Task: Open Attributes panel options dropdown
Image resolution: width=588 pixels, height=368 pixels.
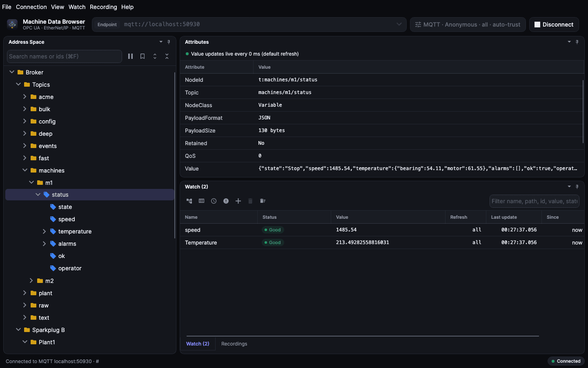Action: (569, 42)
